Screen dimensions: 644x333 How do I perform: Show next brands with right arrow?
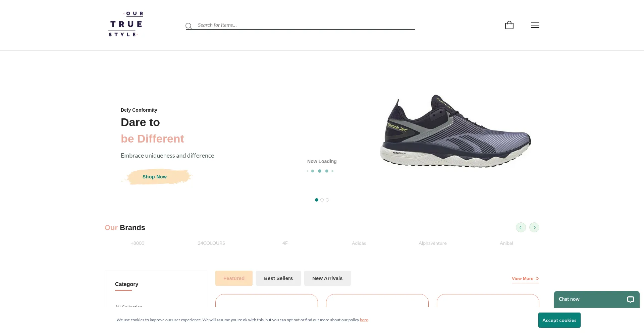point(534,227)
